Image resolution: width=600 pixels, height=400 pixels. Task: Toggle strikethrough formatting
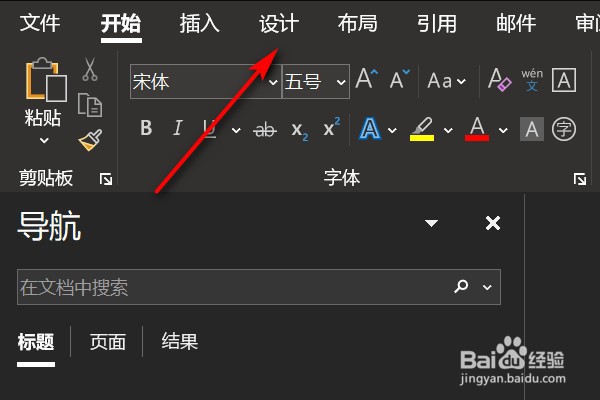pos(264,130)
